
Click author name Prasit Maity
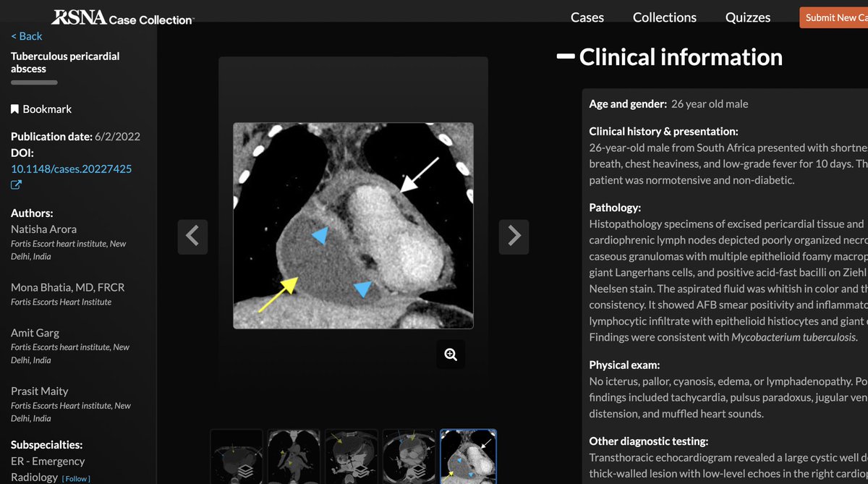pos(40,391)
